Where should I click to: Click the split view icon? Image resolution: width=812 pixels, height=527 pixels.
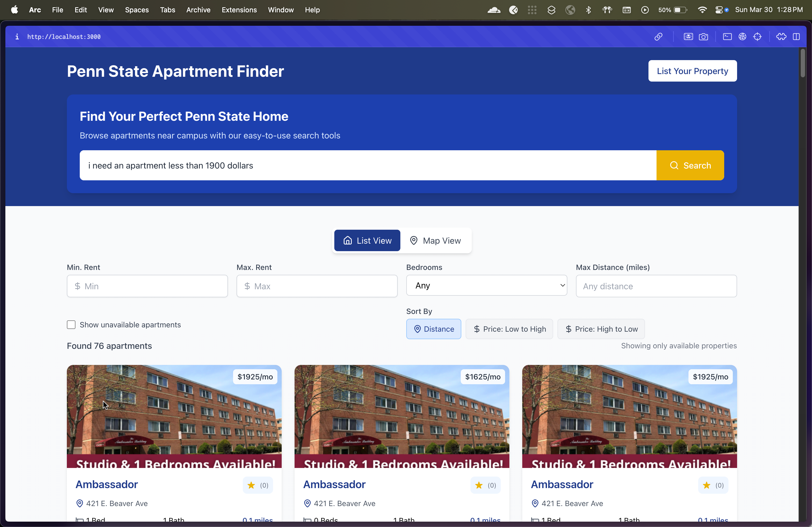(x=796, y=36)
